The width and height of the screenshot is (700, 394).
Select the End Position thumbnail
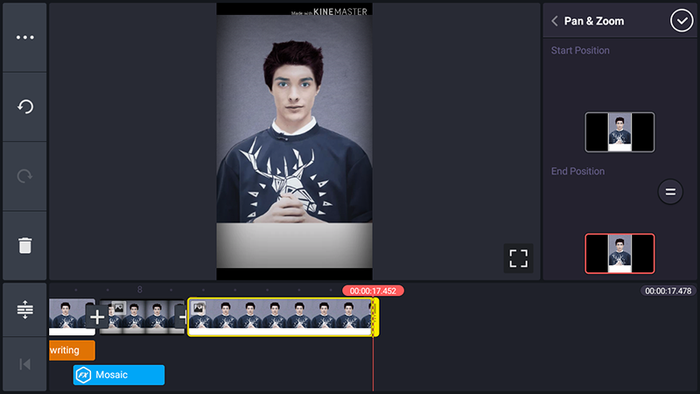tap(620, 253)
